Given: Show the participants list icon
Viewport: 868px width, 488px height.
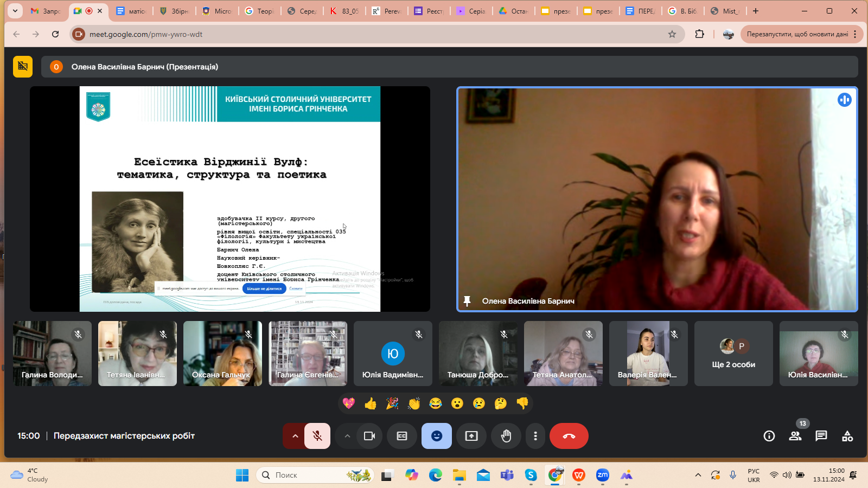Looking at the screenshot, I should [x=795, y=436].
